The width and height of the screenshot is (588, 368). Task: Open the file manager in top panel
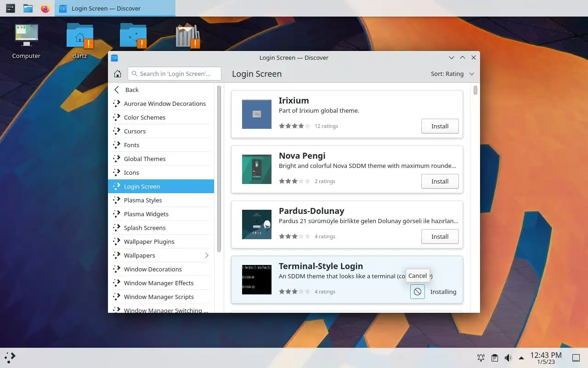[x=28, y=8]
